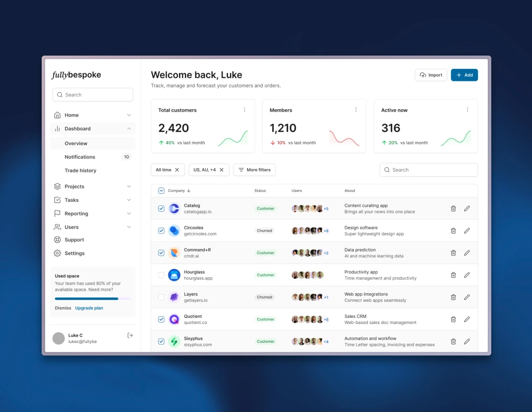The image size is (532, 412).
Task: Click the Upgrade plan link
Action: pyautogui.click(x=89, y=308)
